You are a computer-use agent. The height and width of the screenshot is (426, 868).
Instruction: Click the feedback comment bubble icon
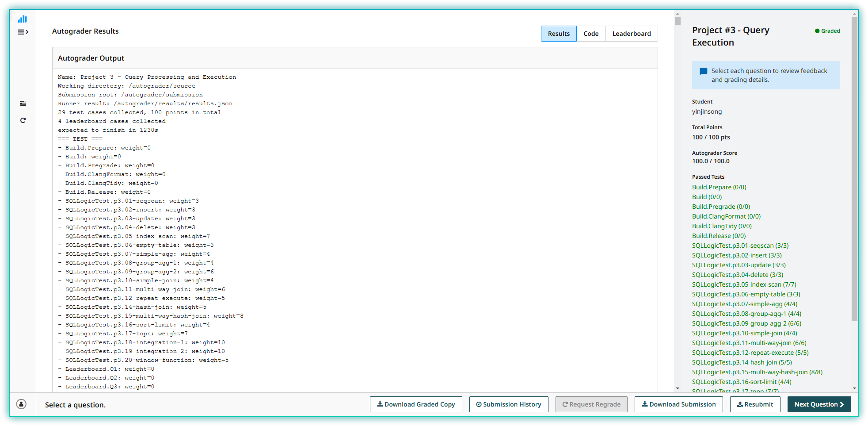click(704, 71)
